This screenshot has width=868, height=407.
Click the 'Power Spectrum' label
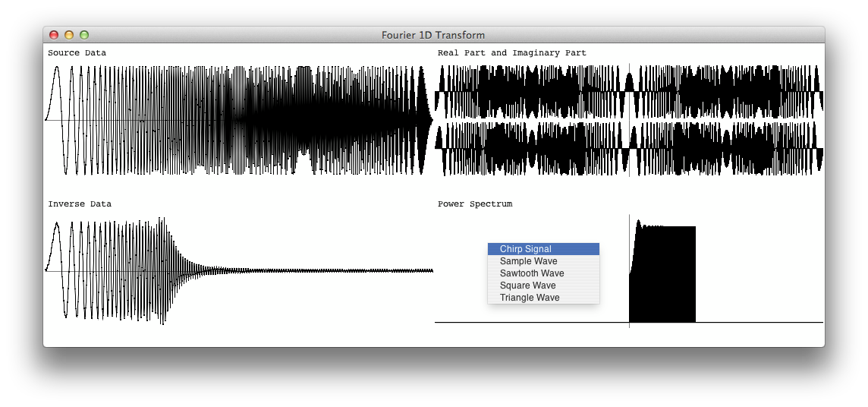pos(475,204)
